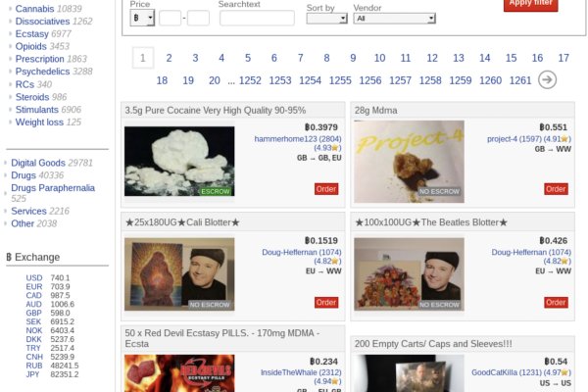Click the 28g Mdma listing title

point(375,111)
